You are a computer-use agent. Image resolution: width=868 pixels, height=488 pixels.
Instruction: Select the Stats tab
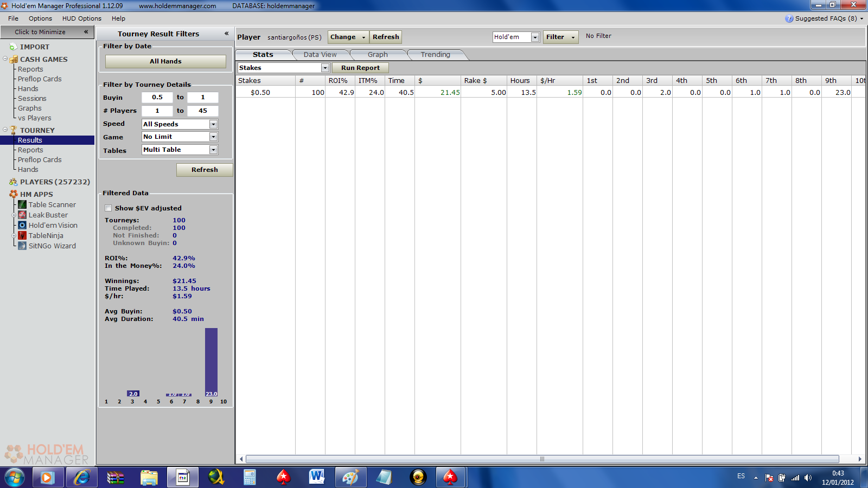pyautogui.click(x=263, y=55)
